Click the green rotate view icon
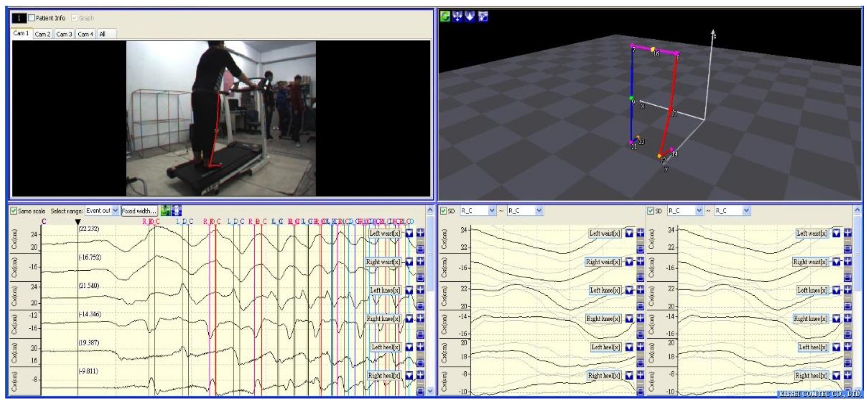 coord(445,16)
